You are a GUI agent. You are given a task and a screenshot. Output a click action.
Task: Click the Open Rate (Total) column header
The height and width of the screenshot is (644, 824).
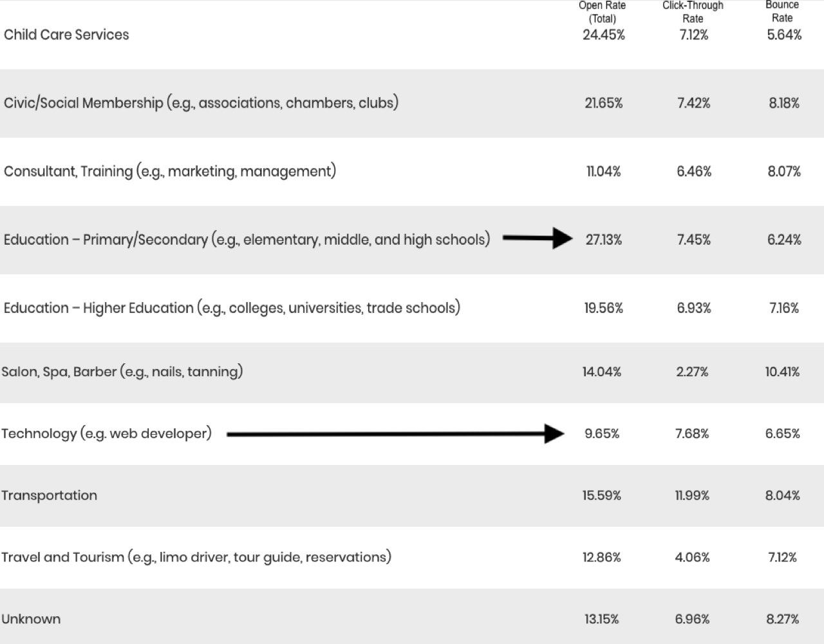pos(603,12)
